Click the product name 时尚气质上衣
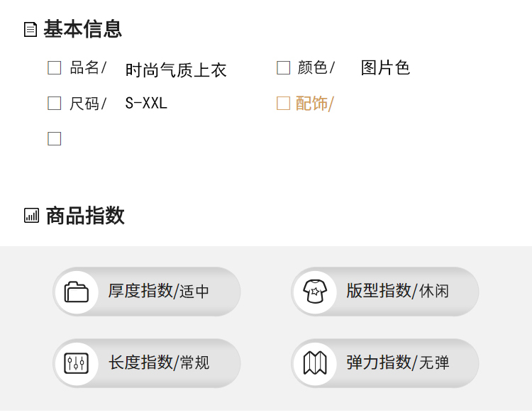532x420 pixels. (x=176, y=70)
